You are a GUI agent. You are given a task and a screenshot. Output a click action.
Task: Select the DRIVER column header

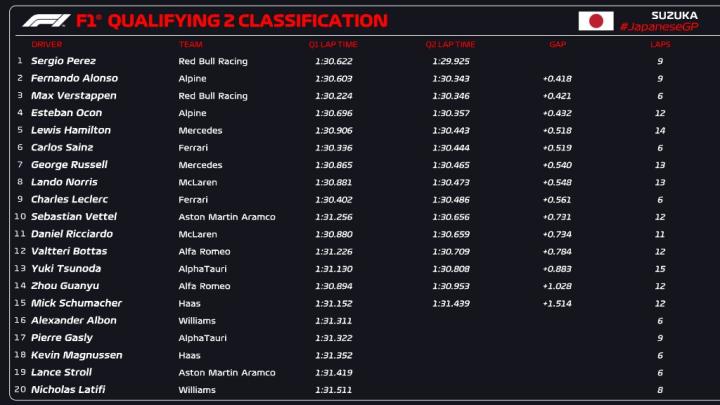46,45
